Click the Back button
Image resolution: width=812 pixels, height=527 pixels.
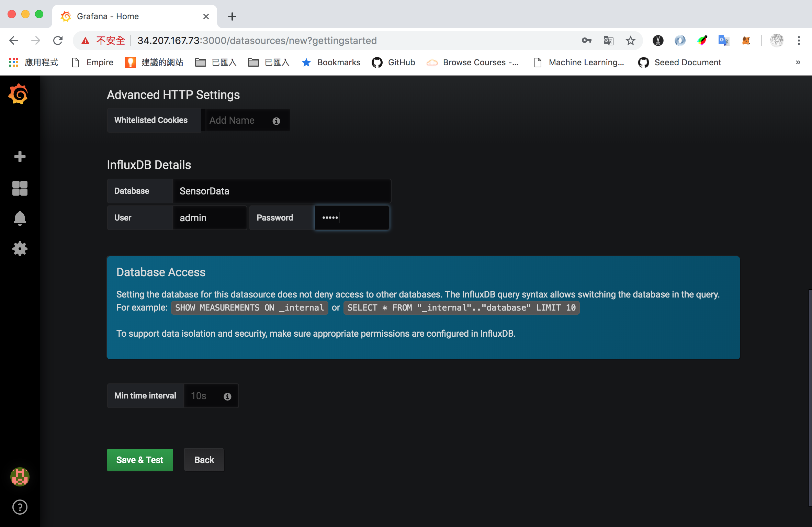[204, 460]
